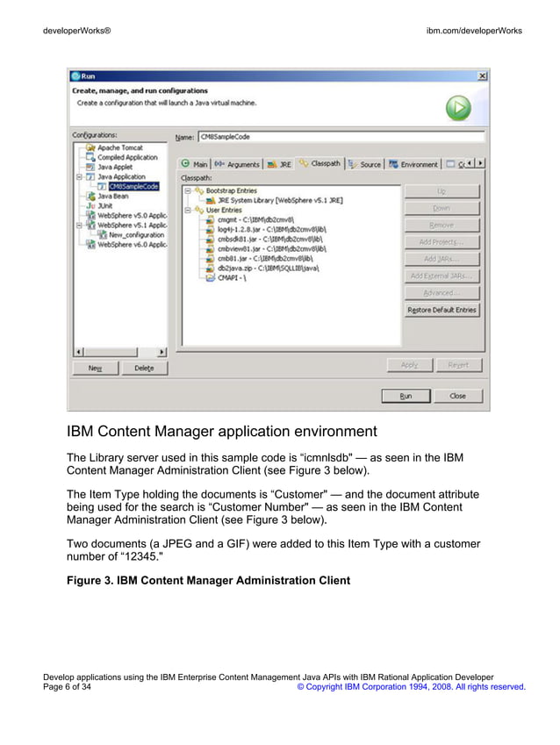Click the Name field containing CM8SampleCode
The width and height of the screenshot is (560, 745).
341,137
